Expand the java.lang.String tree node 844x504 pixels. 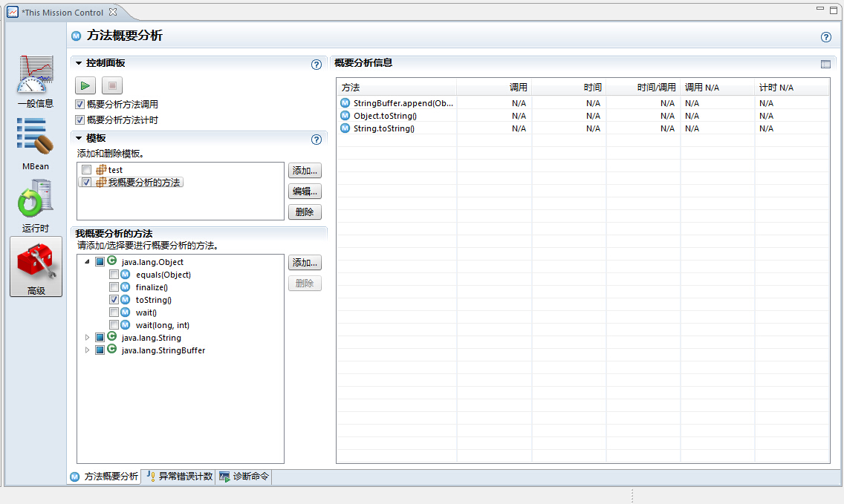click(x=87, y=338)
